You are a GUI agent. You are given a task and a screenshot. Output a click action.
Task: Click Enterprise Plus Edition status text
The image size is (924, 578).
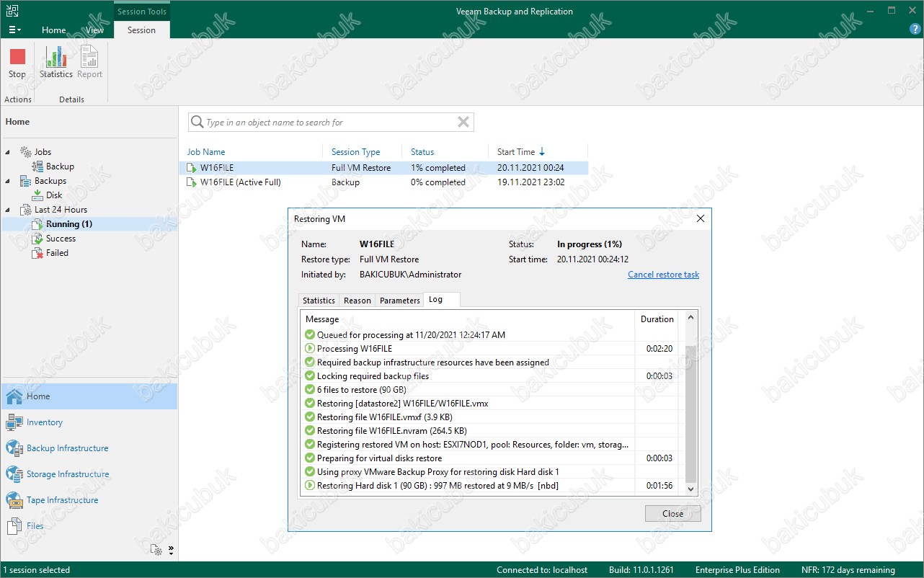[x=737, y=570]
